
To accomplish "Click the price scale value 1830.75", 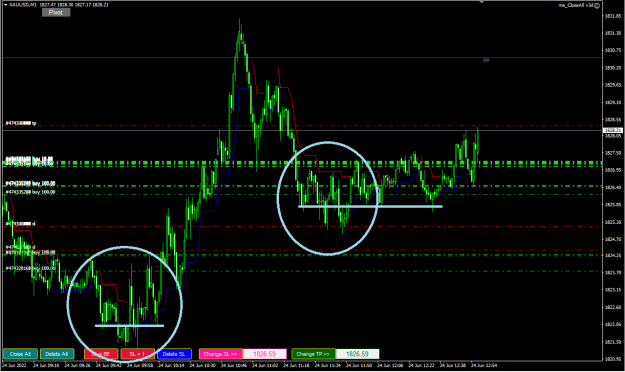I will pyautogui.click(x=613, y=50).
